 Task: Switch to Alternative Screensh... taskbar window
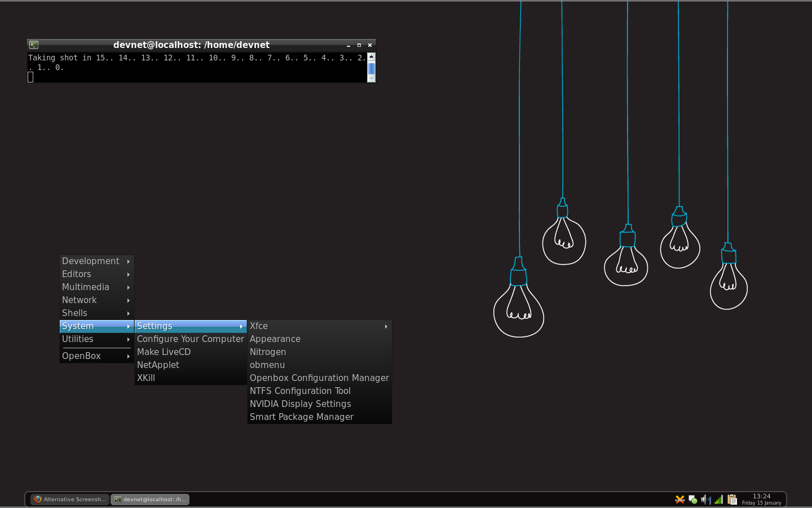pyautogui.click(x=70, y=500)
